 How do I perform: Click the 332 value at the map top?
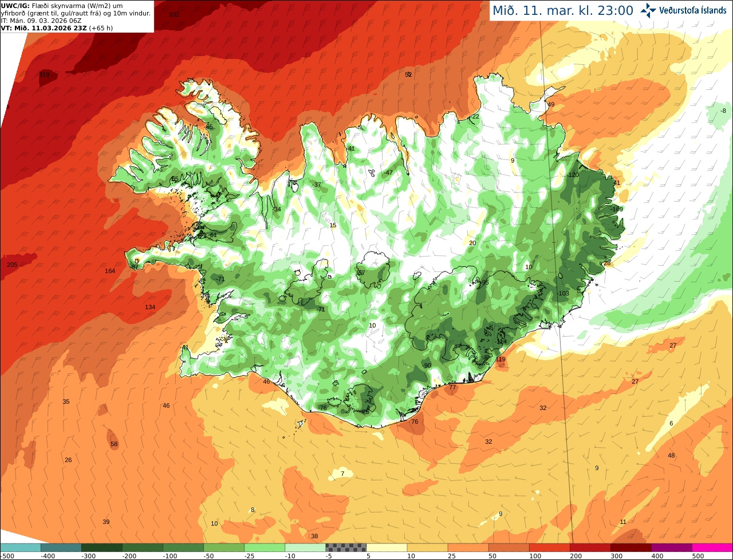click(x=175, y=14)
